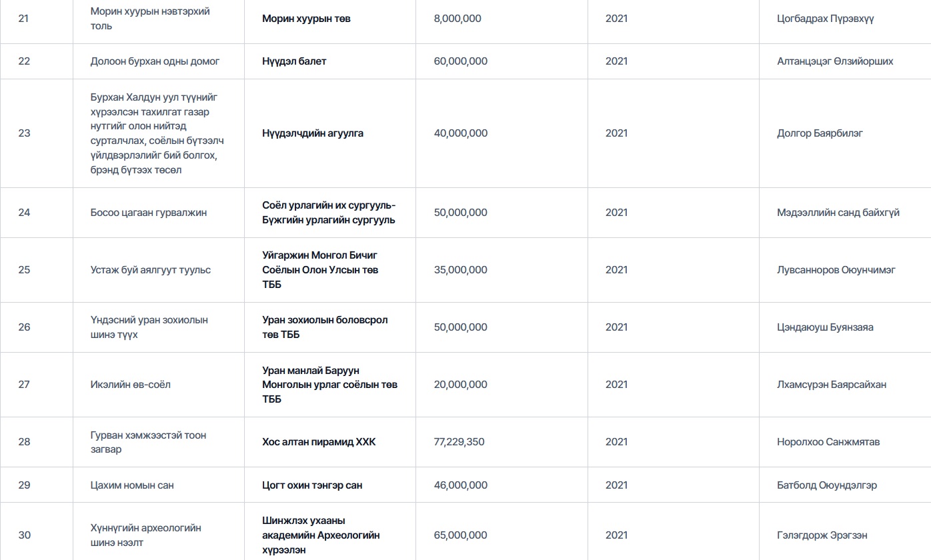Select the Морин хуурын нэвтэрхий толь project
Viewport: 931px width, 560px height.
150,19
